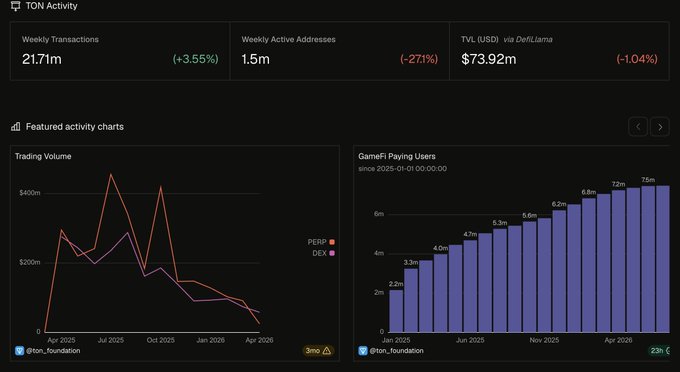Click the TON Activity heading text

click(x=52, y=6)
